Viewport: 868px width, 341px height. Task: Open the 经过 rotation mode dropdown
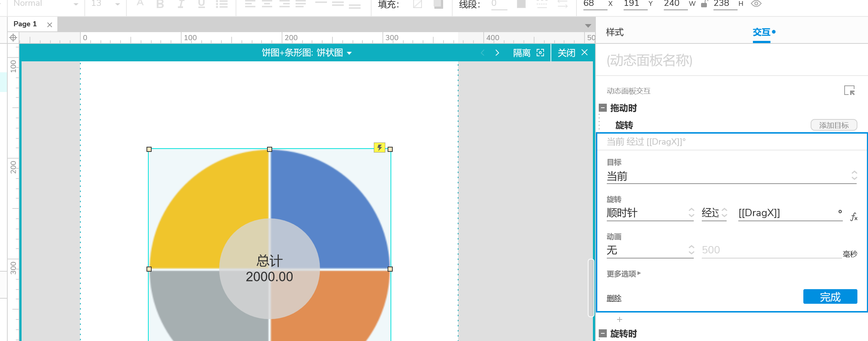pyautogui.click(x=715, y=213)
